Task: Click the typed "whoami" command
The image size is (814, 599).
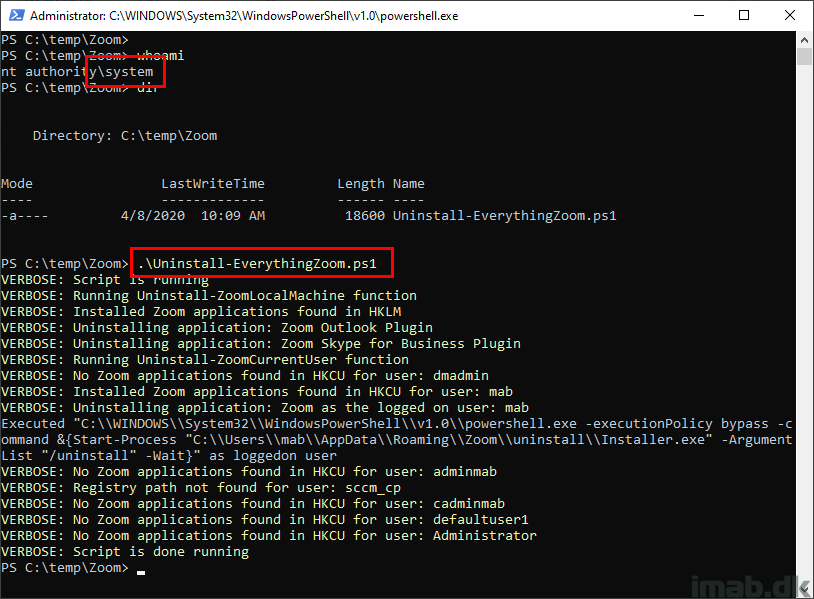Action: pyautogui.click(x=160, y=56)
